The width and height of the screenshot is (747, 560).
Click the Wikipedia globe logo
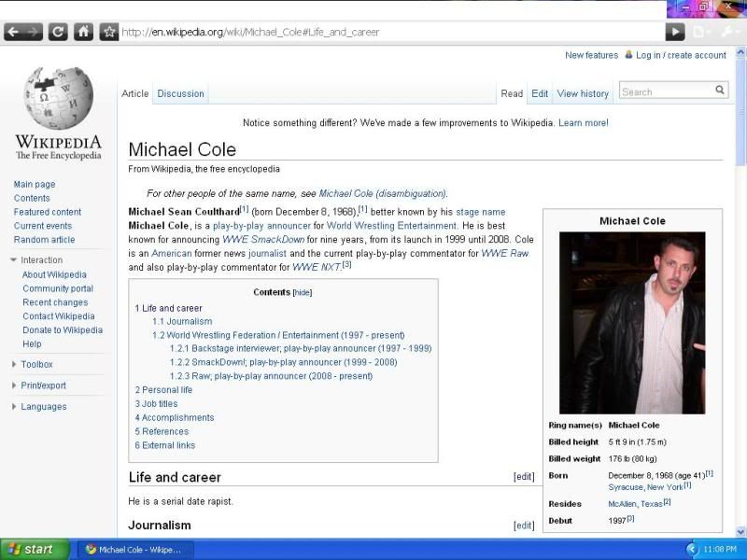[x=58, y=98]
